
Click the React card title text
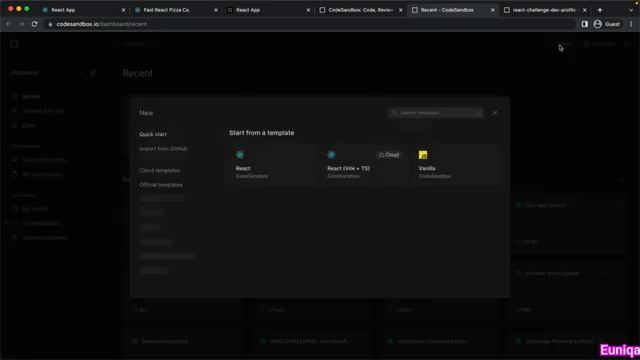(243, 168)
